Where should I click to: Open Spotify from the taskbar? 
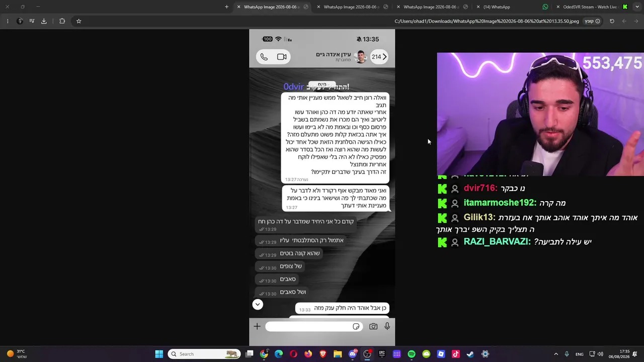click(x=412, y=354)
